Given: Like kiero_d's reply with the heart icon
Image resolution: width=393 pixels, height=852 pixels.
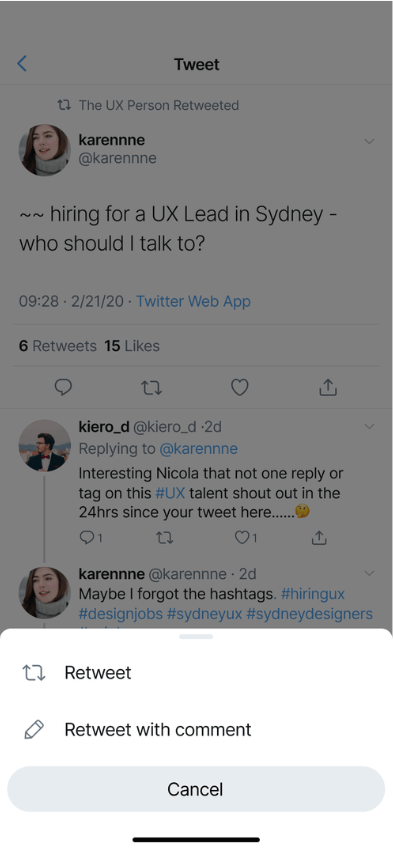Looking at the screenshot, I should tap(246, 537).
